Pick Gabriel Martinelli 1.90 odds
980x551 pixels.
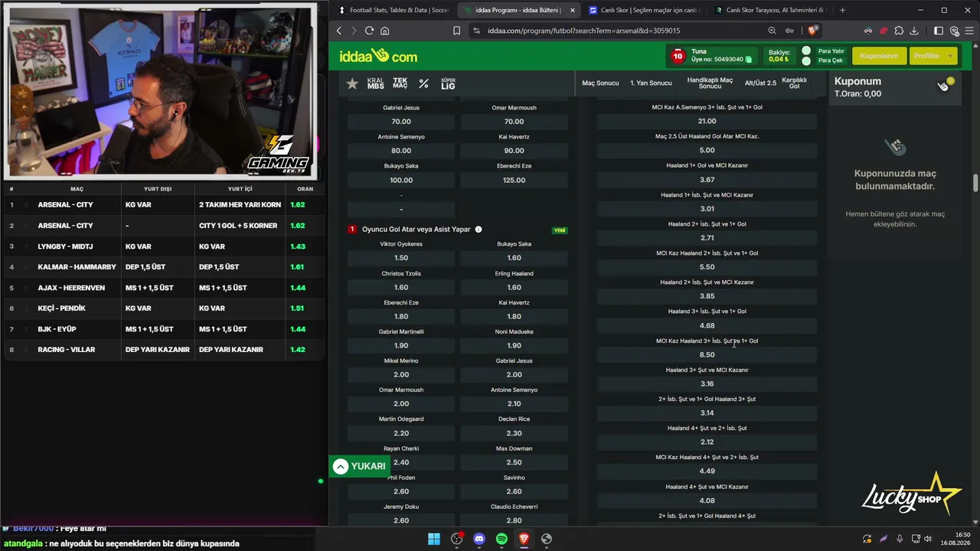[x=401, y=345]
